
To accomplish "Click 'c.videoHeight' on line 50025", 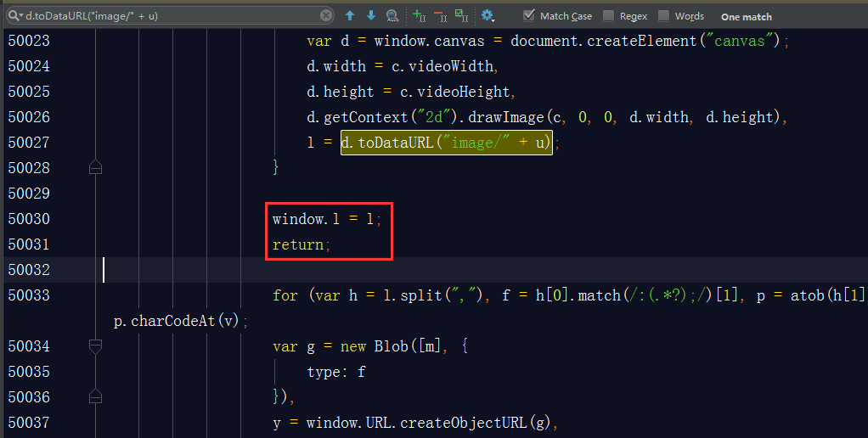I will (455, 92).
